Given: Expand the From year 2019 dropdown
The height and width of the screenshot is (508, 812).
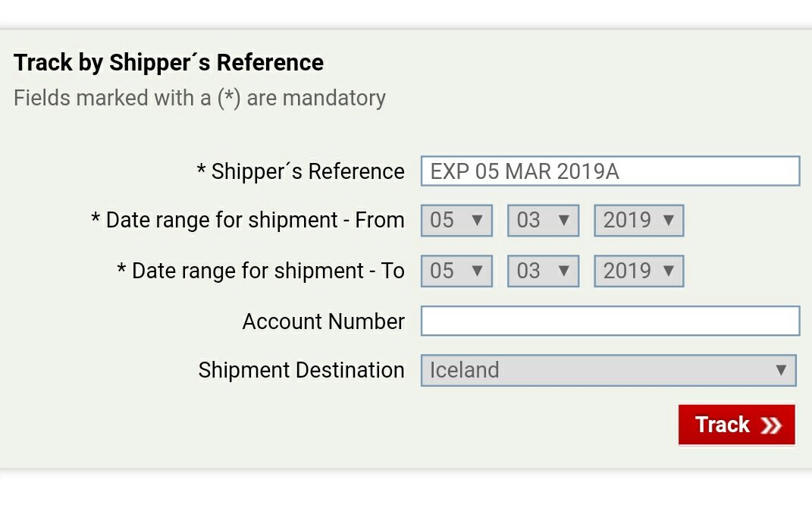Looking at the screenshot, I should (x=638, y=221).
